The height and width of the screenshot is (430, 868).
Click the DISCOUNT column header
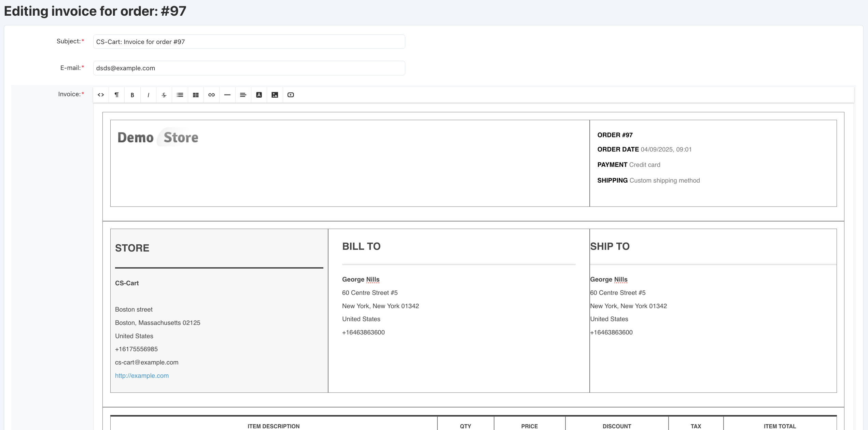coord(617,426)
